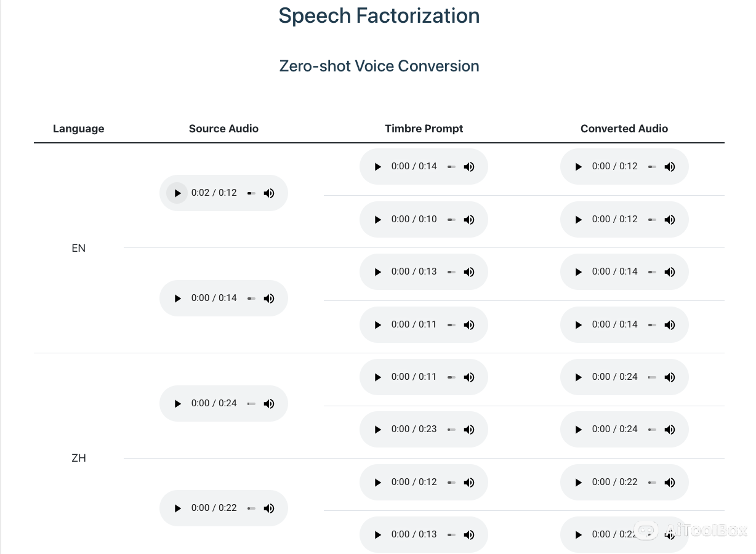The width and height of the screenshot is (756, 554).
Task: Mute the 0:14 timbre prompt at the top
Action: tap(469, 167)
